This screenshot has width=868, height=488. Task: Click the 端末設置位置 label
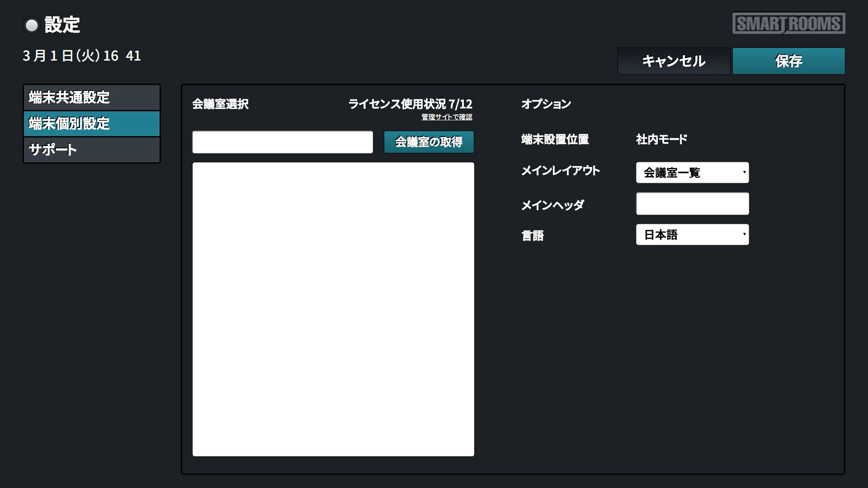click(x=555, y=139)
